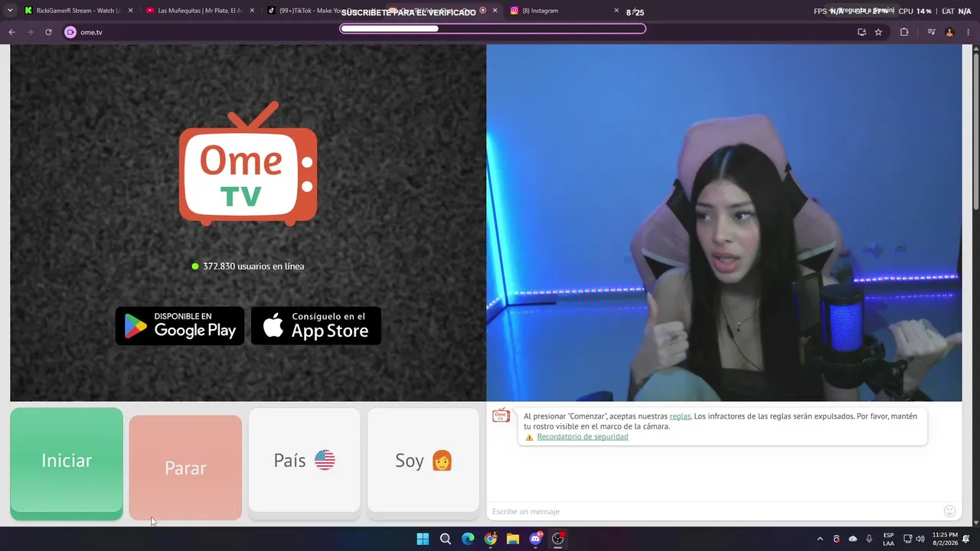Viewport: 980px width, 551px height.
Task: Reload the ome.tv page
Action: tap(48, 32)
